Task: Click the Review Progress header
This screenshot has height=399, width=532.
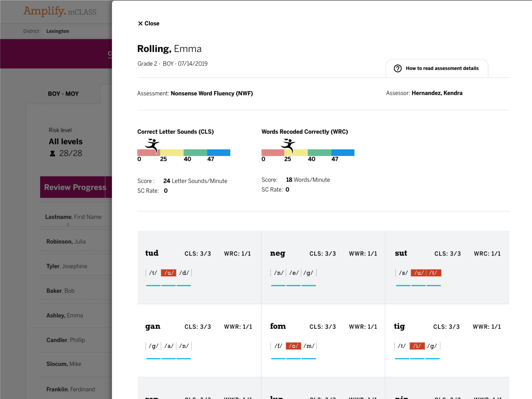Action: [75, 187]
